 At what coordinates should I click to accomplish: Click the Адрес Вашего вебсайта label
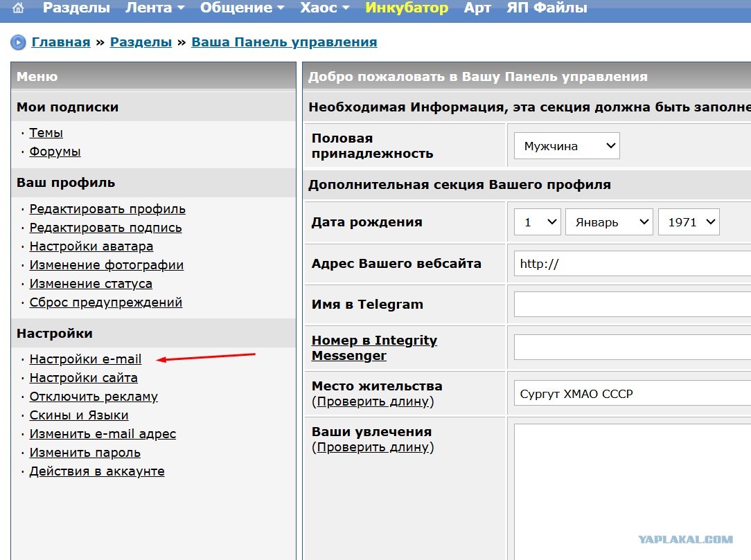[396, 264]
